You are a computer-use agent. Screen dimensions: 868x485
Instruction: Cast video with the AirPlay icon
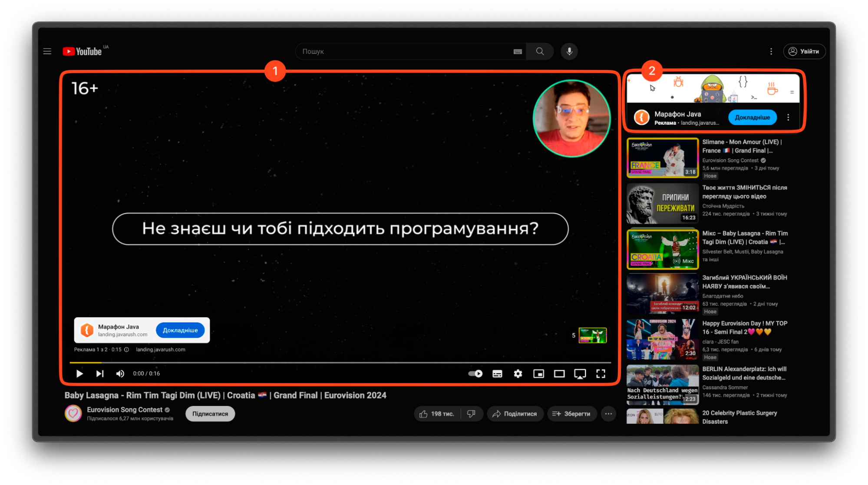point(580,374)
